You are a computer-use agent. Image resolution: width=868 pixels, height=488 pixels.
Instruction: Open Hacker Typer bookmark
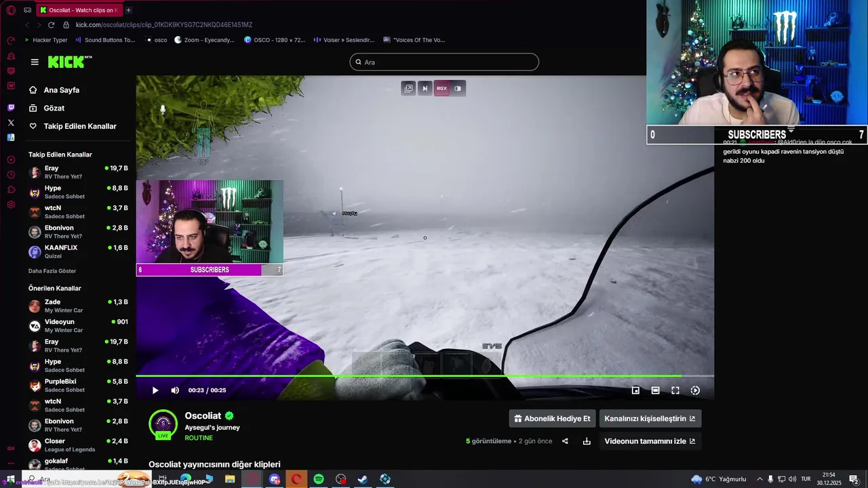pyautogui.click(x=45, y=40)
